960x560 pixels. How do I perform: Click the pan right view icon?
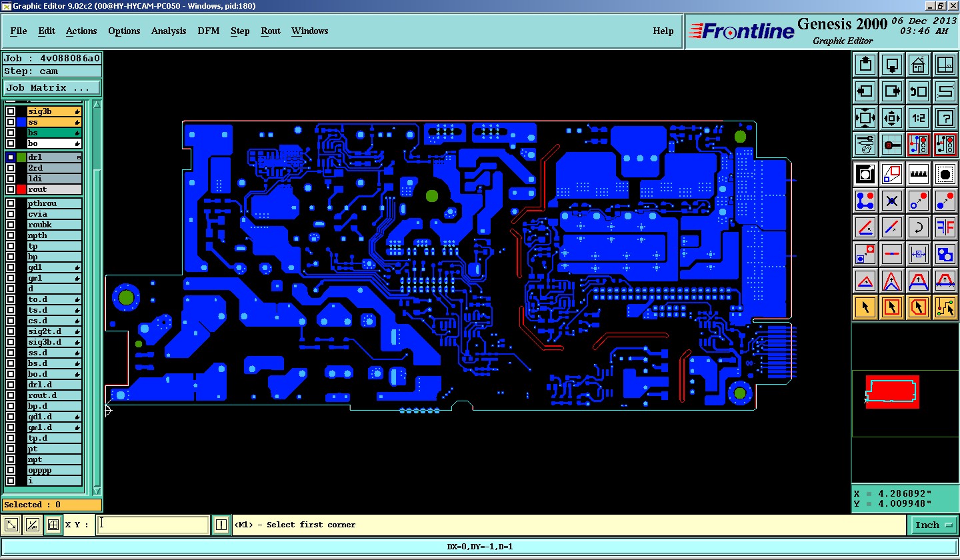892,91
